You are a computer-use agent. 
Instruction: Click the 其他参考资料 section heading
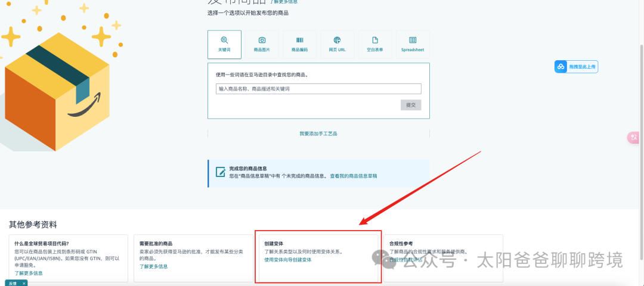coord(33,224)
